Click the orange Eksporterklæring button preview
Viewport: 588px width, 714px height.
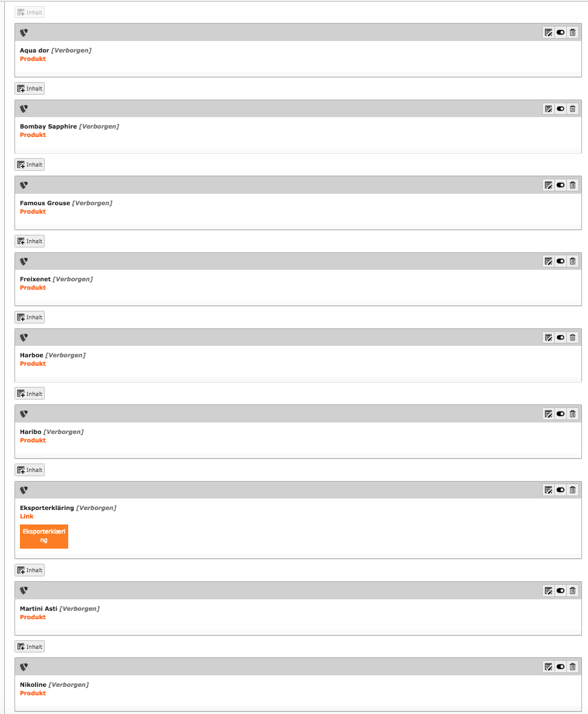pyautogui.click(x=44, y=536)
